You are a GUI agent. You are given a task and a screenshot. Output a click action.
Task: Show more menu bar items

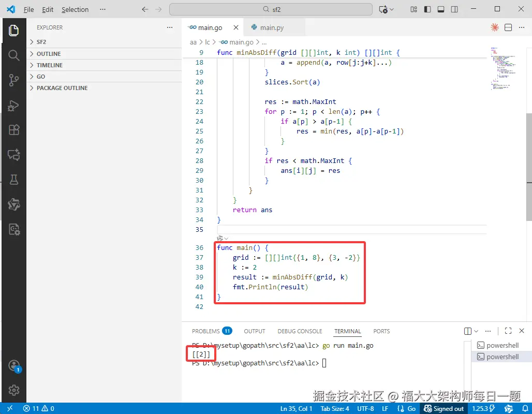(102, 9)
